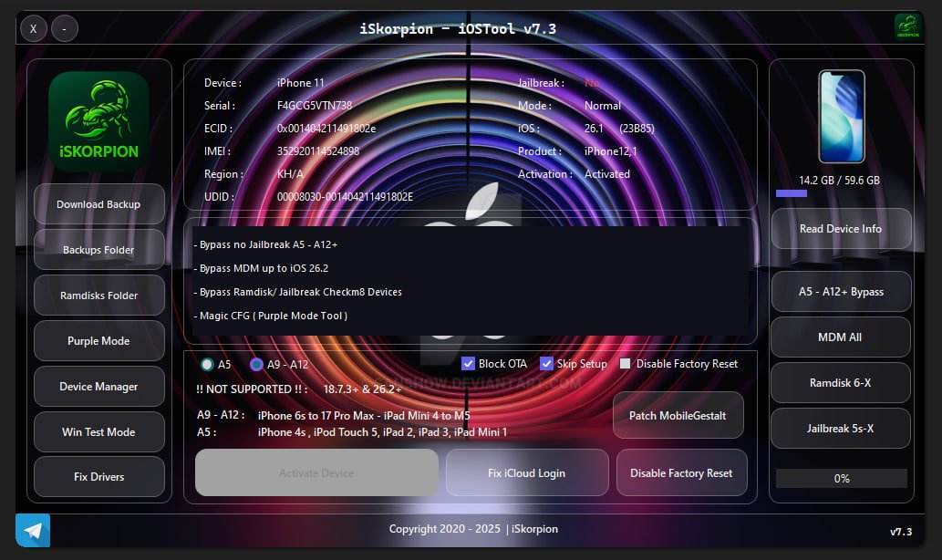Start Win Test Mode
This screenshot has height=560, width=942.
click(99, 432)
